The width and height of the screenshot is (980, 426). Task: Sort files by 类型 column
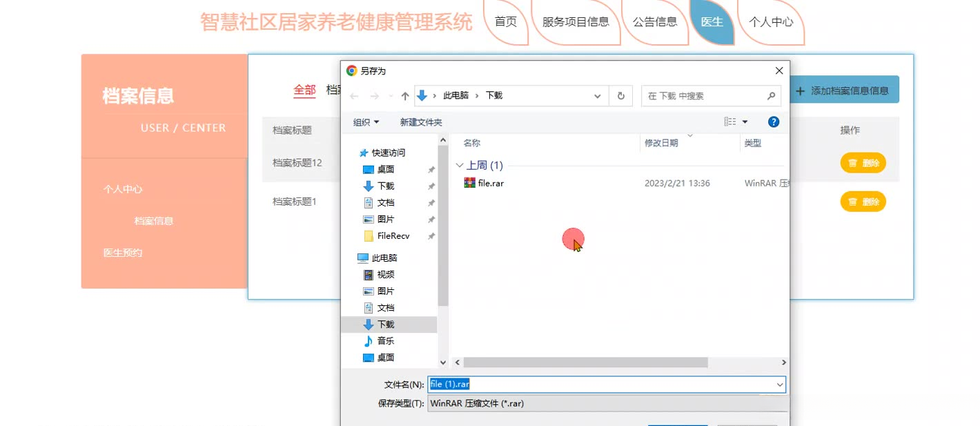point(753,143)
